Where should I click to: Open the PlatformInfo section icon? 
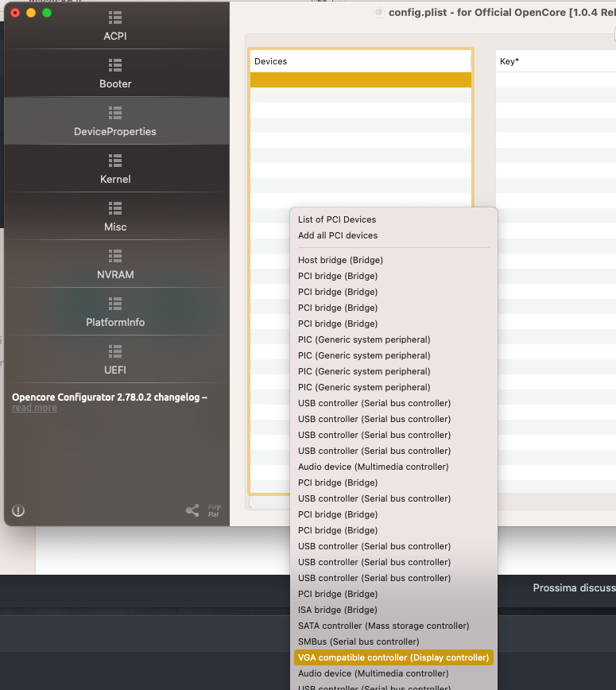[x=115, y=304]
